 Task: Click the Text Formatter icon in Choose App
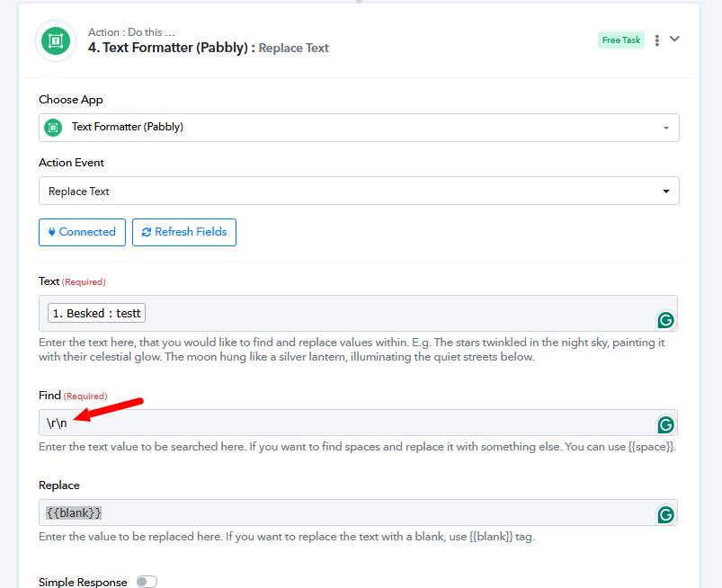click(53, 127)
